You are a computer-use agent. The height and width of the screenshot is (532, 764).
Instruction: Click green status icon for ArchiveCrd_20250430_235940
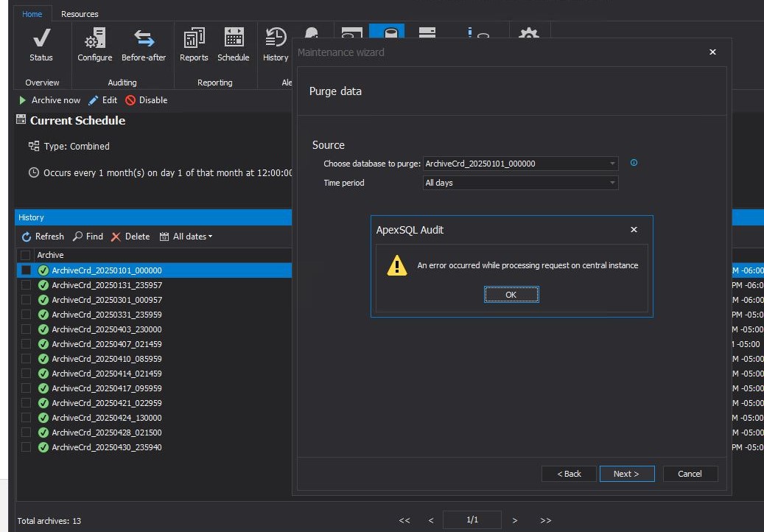pos(43,447)
